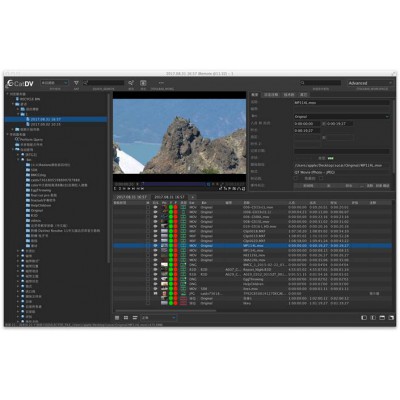This screenshot has width=400, height=400.
Task: Tick checkbox in the EggThrowing row
Action: tap(148, 279)
